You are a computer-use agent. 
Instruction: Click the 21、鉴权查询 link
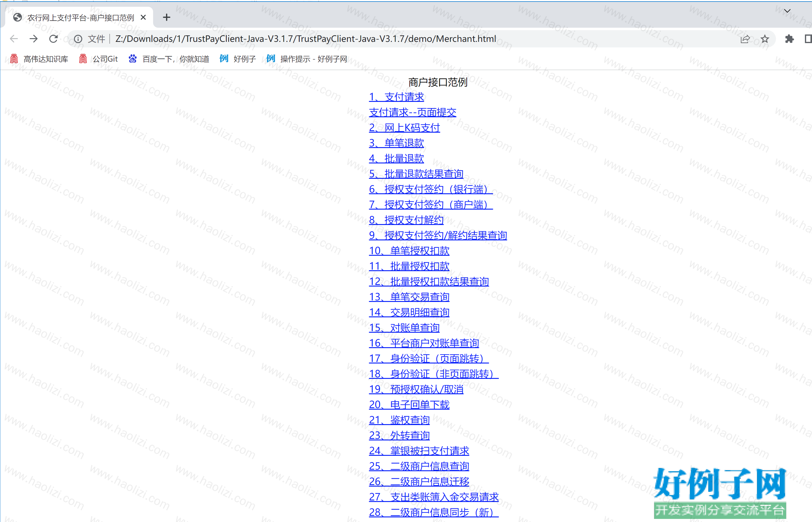pos(399,420)
